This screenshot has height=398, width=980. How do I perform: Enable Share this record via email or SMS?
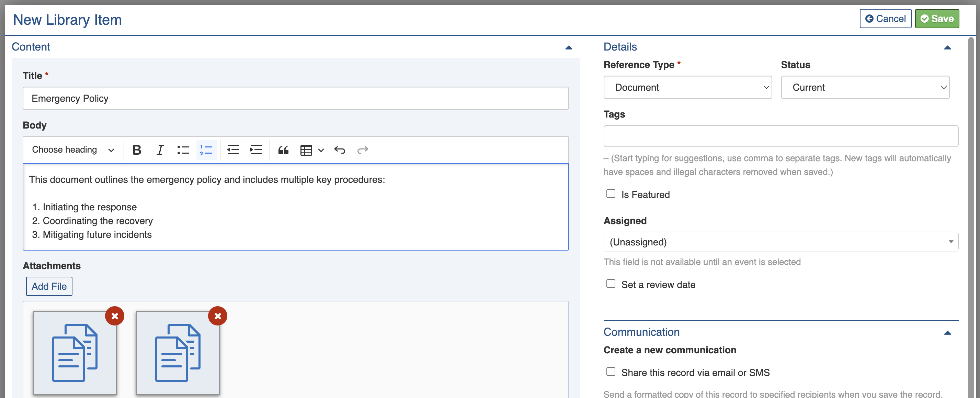click(611, 372)
